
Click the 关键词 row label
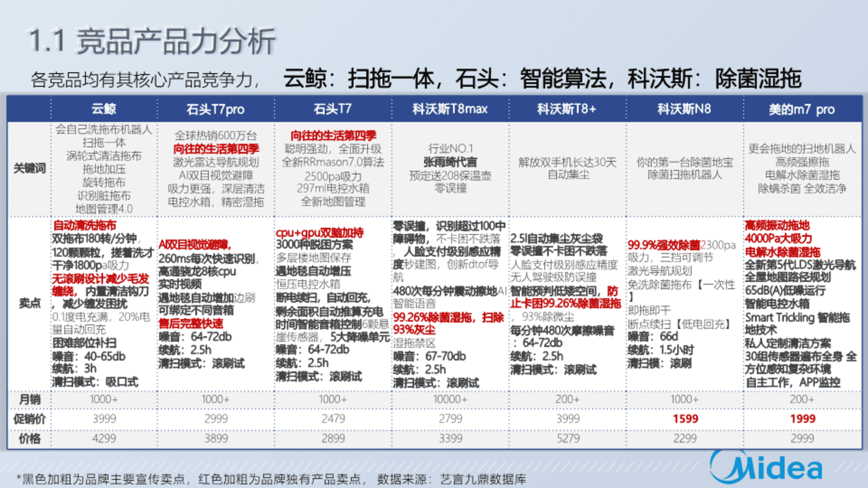[29, 169]
